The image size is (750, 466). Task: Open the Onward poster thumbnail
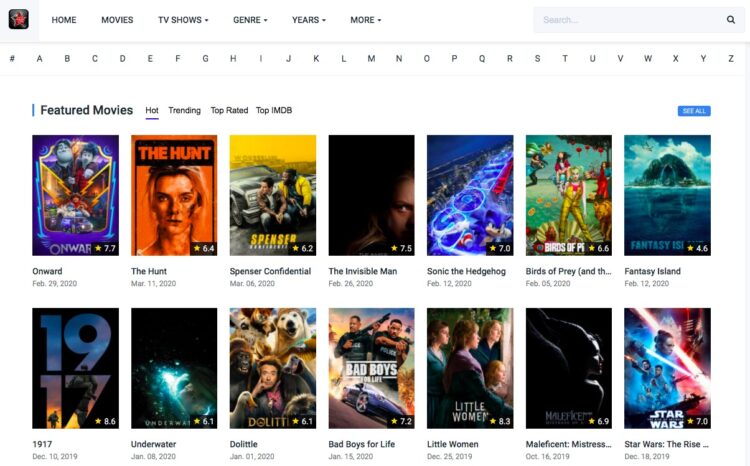tap(76, 195)
